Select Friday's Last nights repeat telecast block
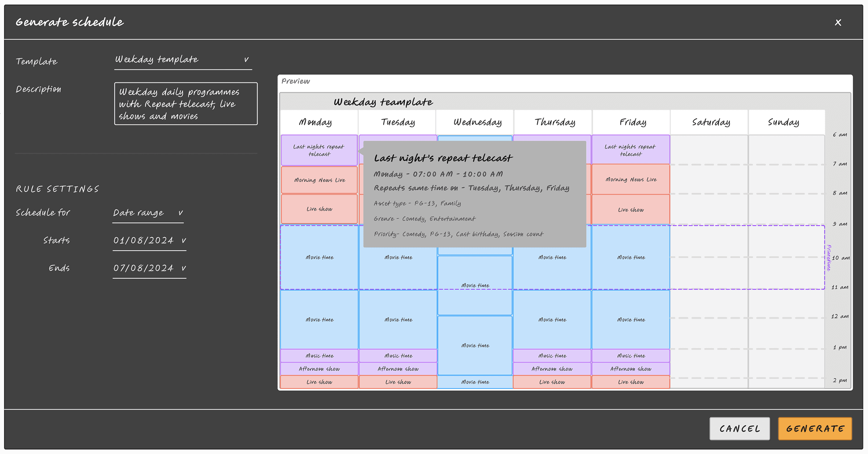The image size is (868, 454). 631,150
